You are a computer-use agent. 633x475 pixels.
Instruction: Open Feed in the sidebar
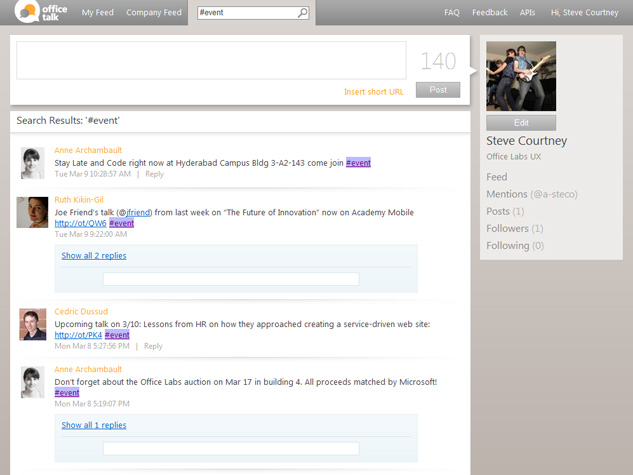(497, 177)
